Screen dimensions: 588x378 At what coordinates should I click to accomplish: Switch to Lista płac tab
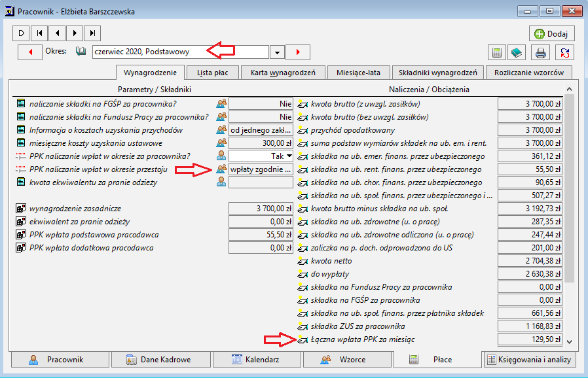coord(213,73)
